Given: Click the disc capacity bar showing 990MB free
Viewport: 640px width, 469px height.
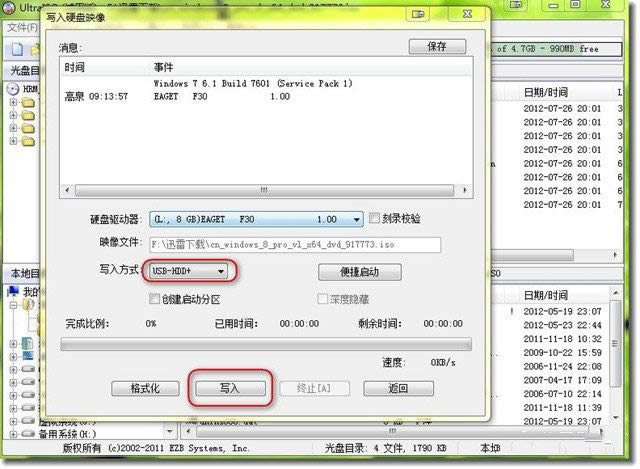Looking at the screenshot, I should coord(557,49).
